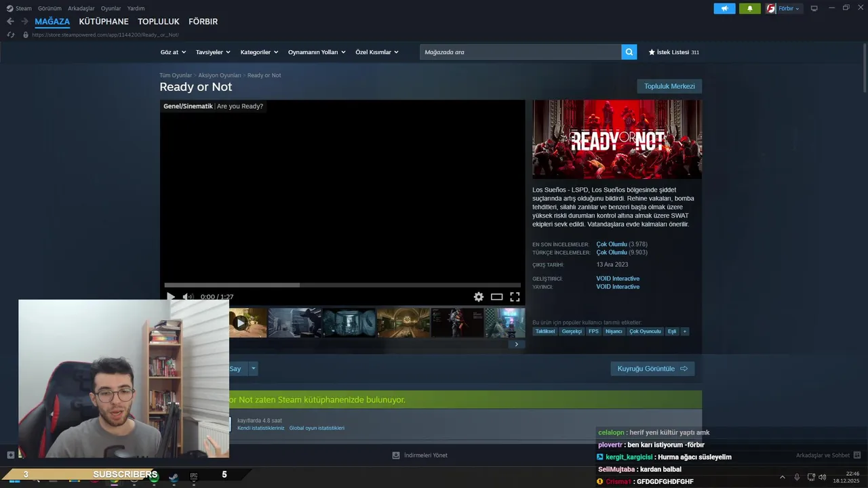Open the Ready or Not header image
The width and height of the screenshot is (868, 488).
(617, 140)
